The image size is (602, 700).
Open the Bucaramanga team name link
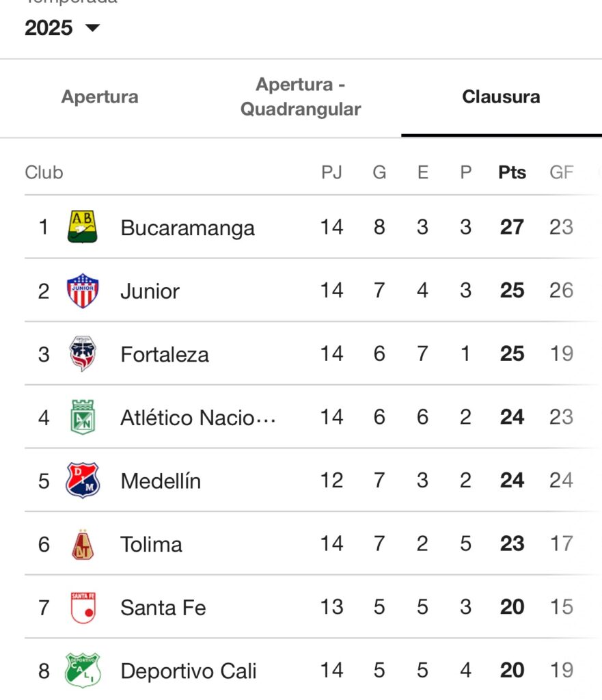tap(187, 228)
